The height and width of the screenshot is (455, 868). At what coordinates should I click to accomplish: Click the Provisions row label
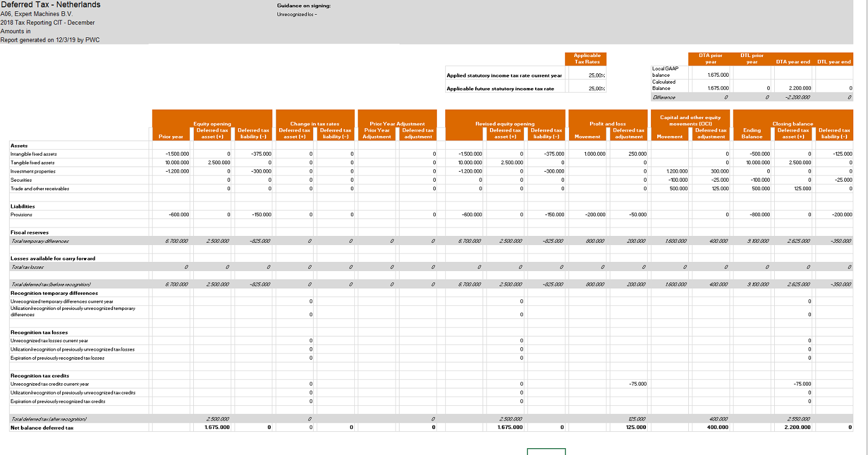pos(21,215)
